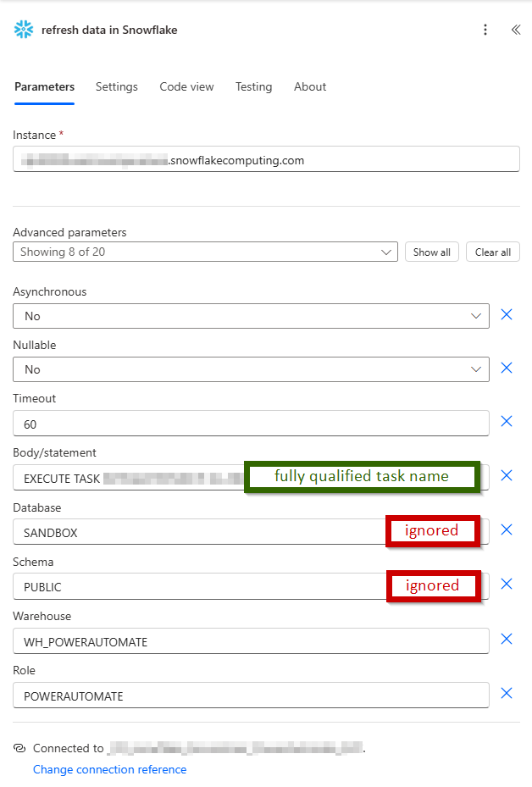Click the Change connection reference link
The height and width of the screenshot is (787, 532).
point(109,769)
